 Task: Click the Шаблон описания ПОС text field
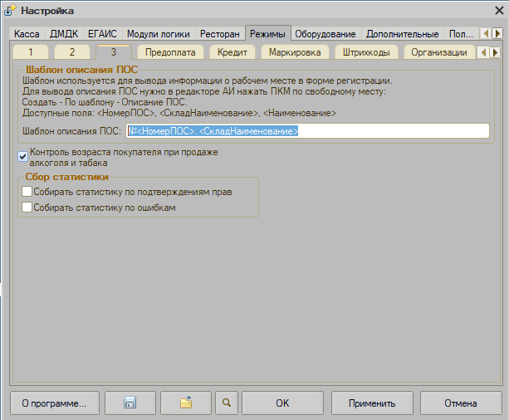pos(307,131)
